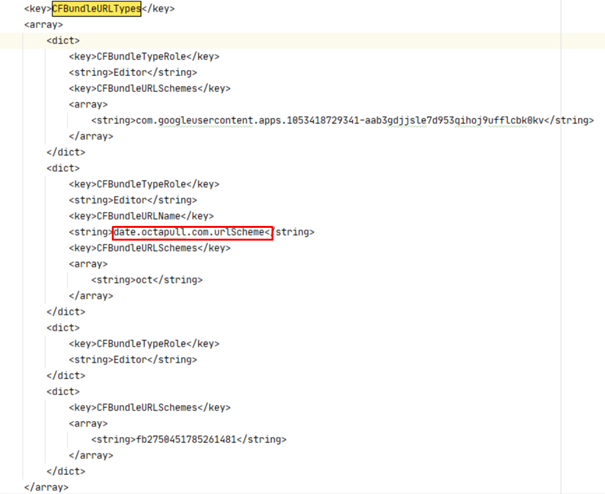
Task: Click the highlighted CFBundleURLTypes key
Action: tap(97, 9)
